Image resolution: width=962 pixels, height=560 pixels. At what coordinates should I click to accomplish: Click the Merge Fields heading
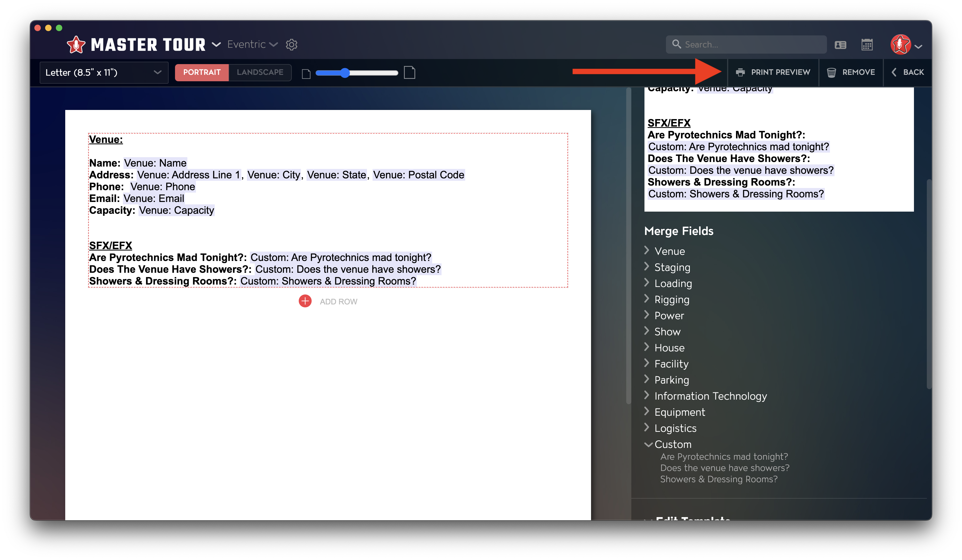(679, 231)
